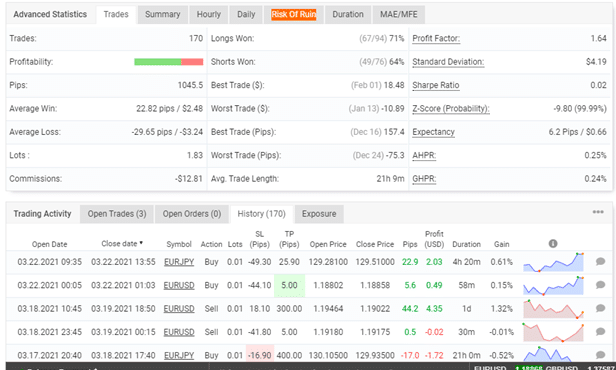
Task: Open comment icon for EURUSD 03.22.2021 00:05 trade
Action: (x=600, y=285)
